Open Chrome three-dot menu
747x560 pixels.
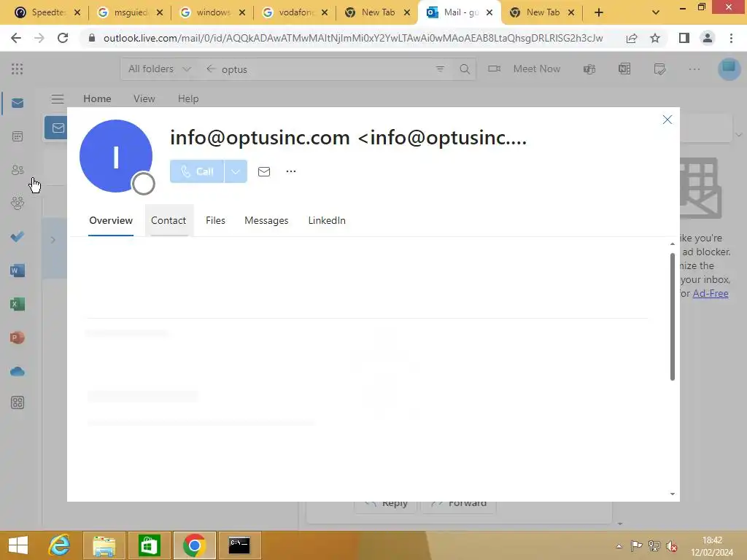[x=731, y=38]
